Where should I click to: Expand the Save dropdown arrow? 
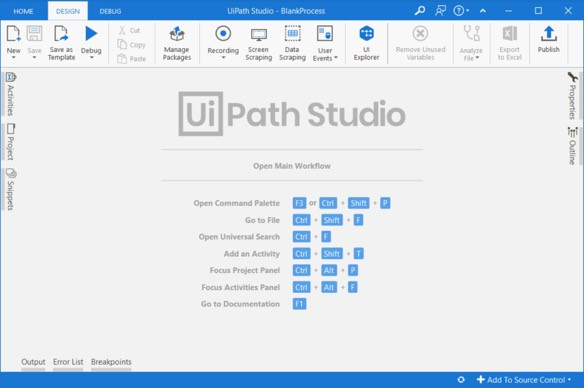click(34, 58)
